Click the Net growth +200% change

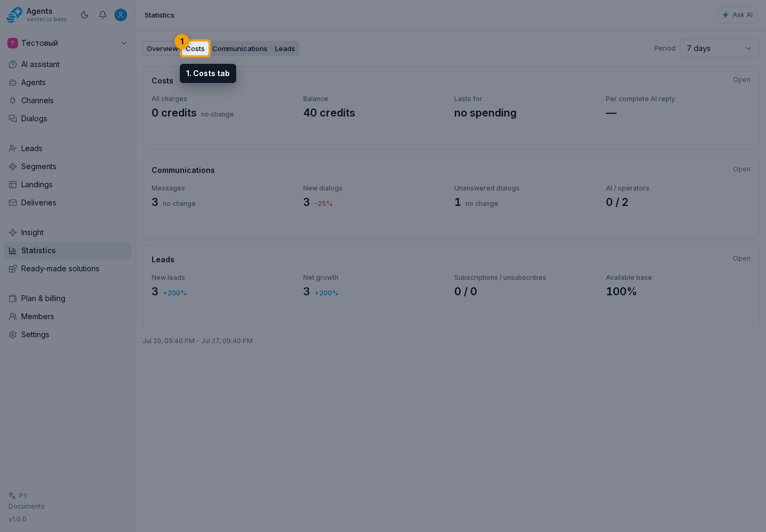pyautogui.click(x=326, y=293)
